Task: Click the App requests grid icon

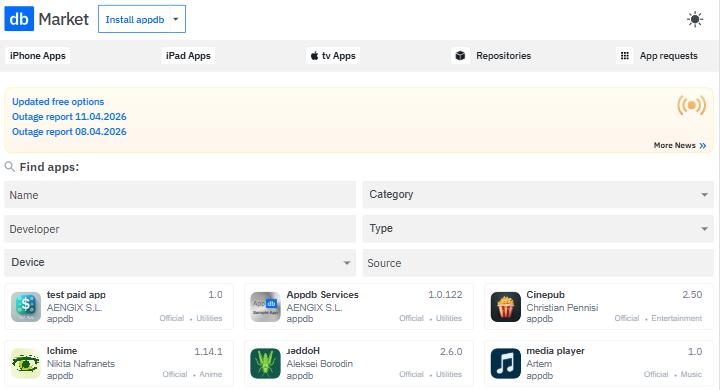Action: pyautogui.click(x=624, y=56)
